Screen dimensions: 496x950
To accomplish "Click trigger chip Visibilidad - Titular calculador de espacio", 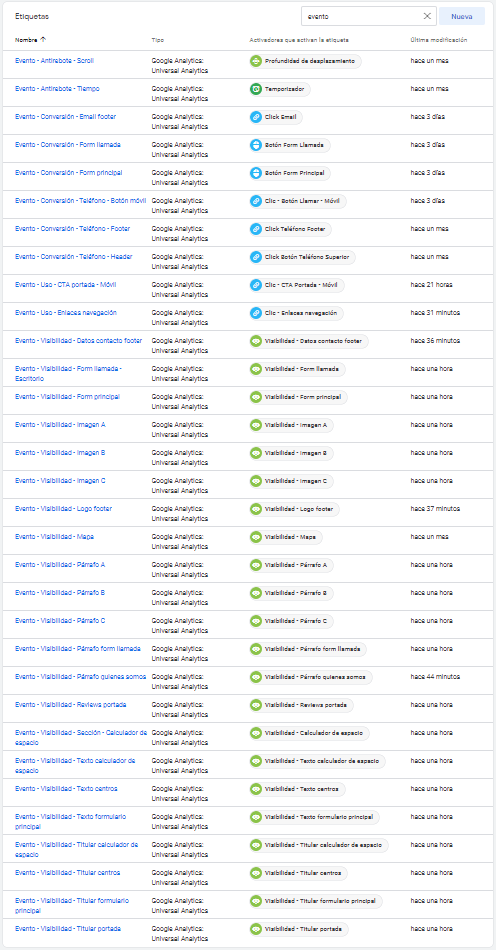I will click(x=319, y=845).
